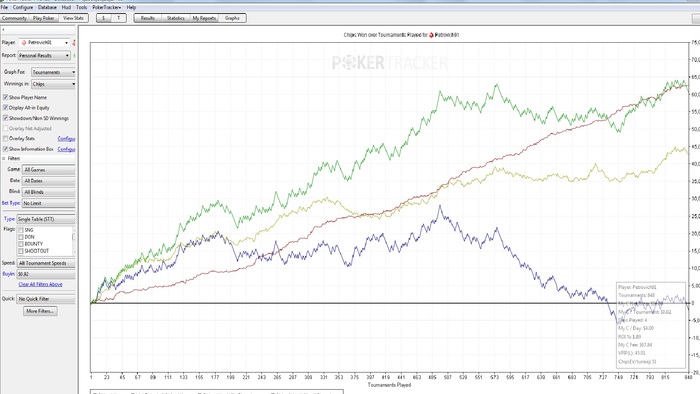The image size is (700, 394).
Task: Open the Winnings in Chips dropdown
Action: [53, 84]
